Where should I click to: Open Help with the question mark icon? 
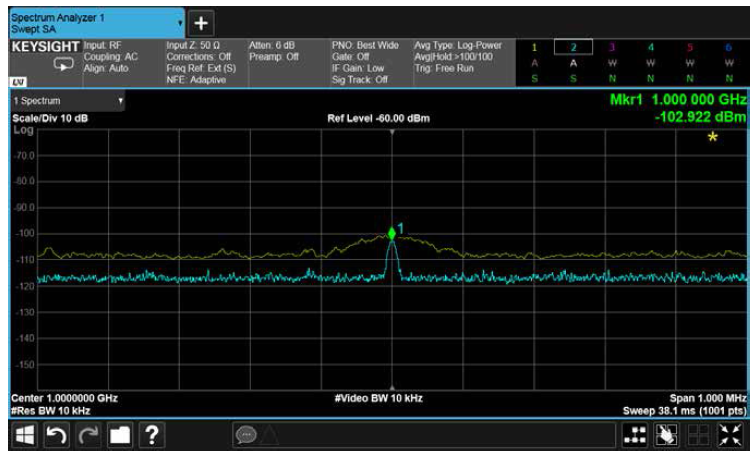pos(152,435)
